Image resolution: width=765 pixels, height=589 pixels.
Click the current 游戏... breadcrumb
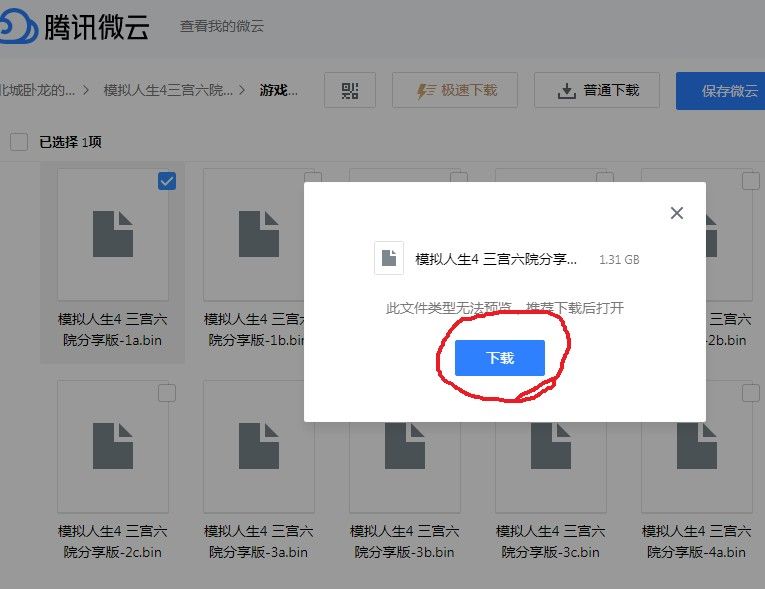click(x=279, y=90)
